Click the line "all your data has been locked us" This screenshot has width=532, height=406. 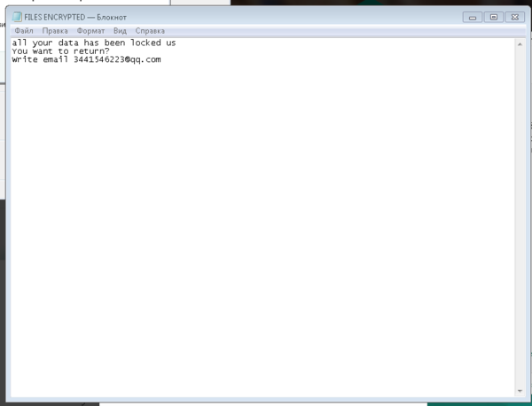[94, 43]
